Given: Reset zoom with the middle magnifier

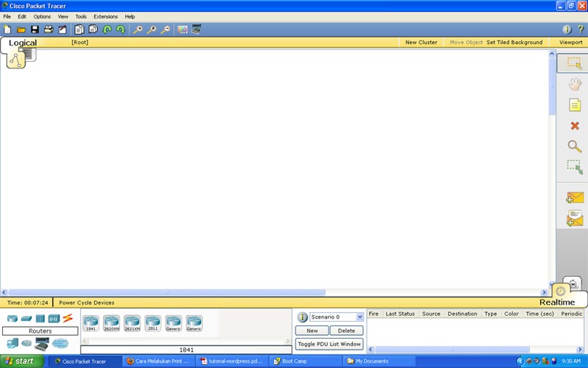Looking at the screenshot, I should [x=151, y=29].
